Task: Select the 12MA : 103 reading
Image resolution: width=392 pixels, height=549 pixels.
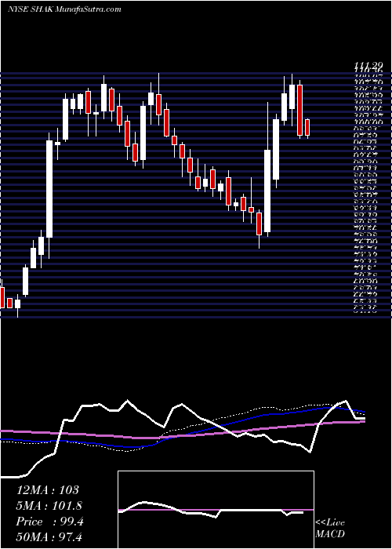Action: tap(48, 490)
